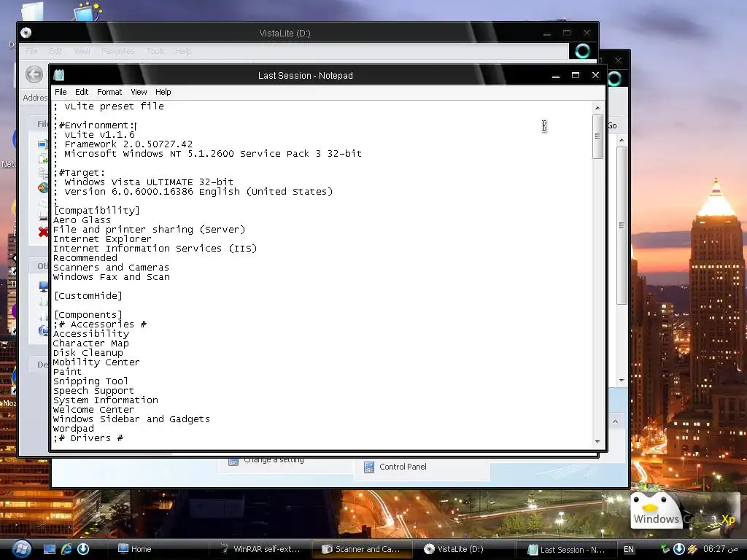Click the 'Character Map' line

[91, 343]
